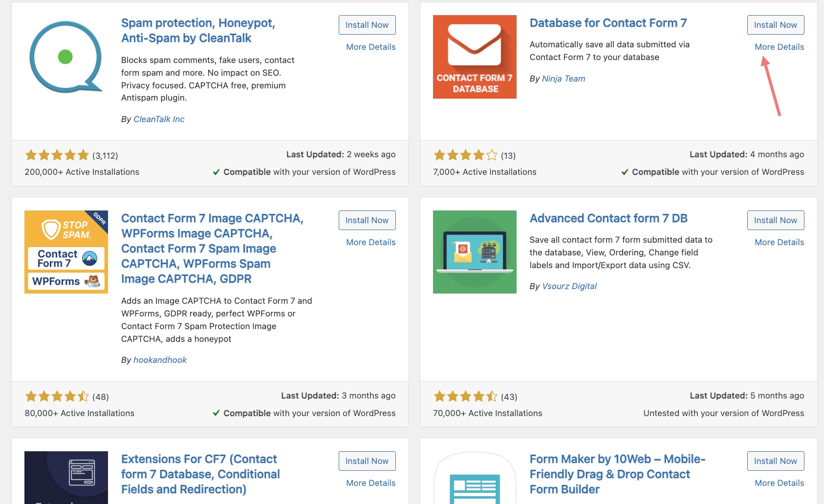Open More Details for Image CAPTCHA plugin
824x504 pixels.
(371, 242)
